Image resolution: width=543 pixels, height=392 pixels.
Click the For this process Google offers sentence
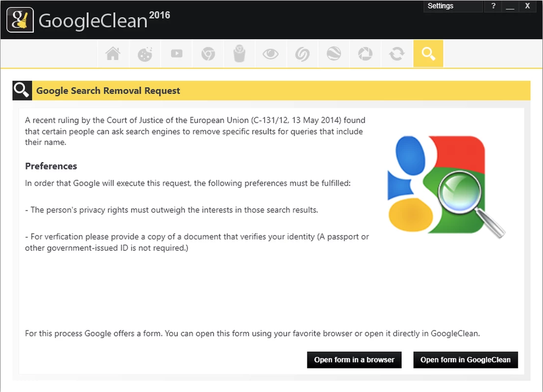[252, 334]
